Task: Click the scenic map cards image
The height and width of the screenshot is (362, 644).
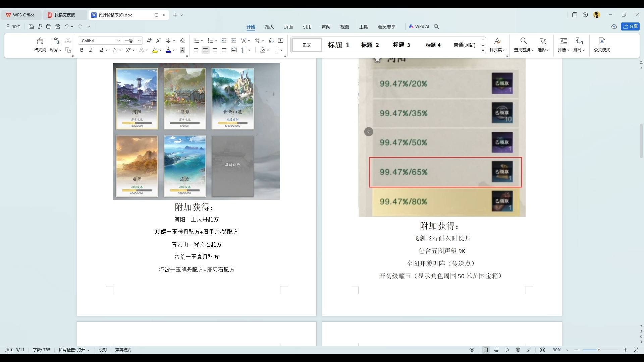Action: [197, 131]
